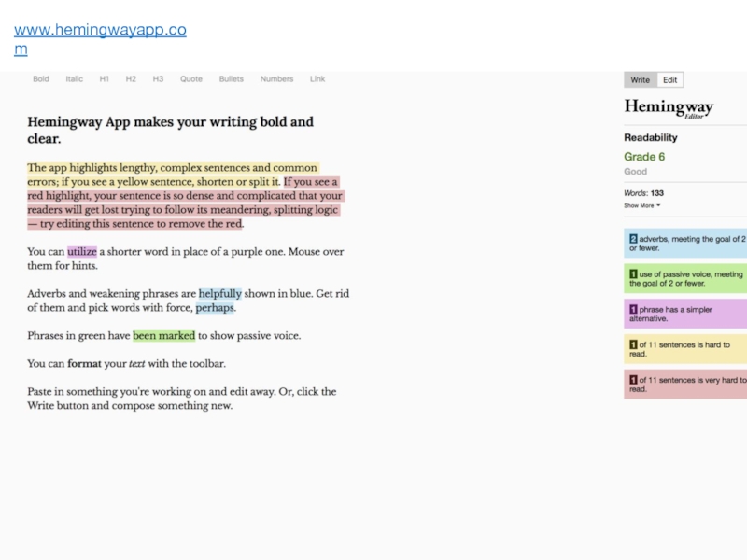Apply Italic formatting from the toolbar

click(x=75, y=79)
